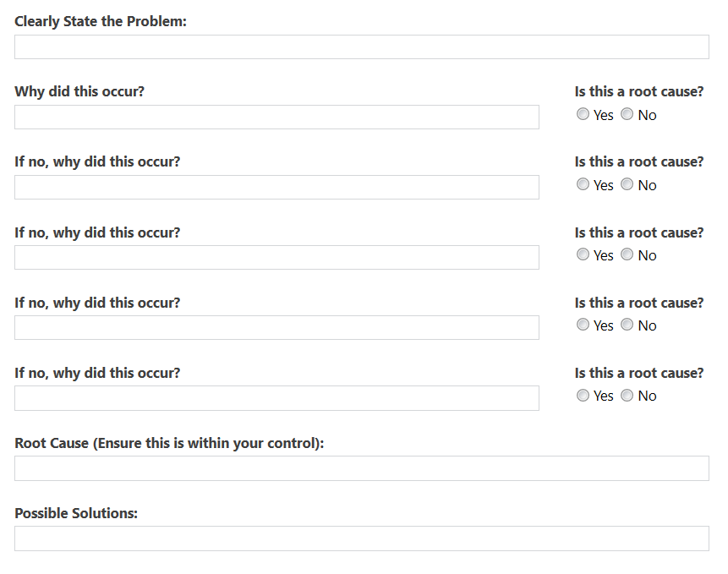This screenshot has width=728, height=574.
Task: Focus the third 'If no, why did this occur?' field
Action: [276, 328]
